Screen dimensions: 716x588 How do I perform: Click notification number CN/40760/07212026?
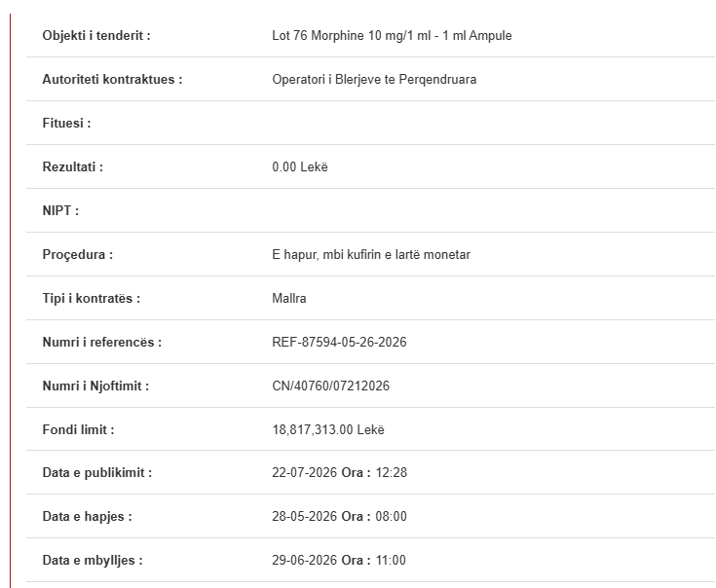pyautogui.click(x=330, y=386)
